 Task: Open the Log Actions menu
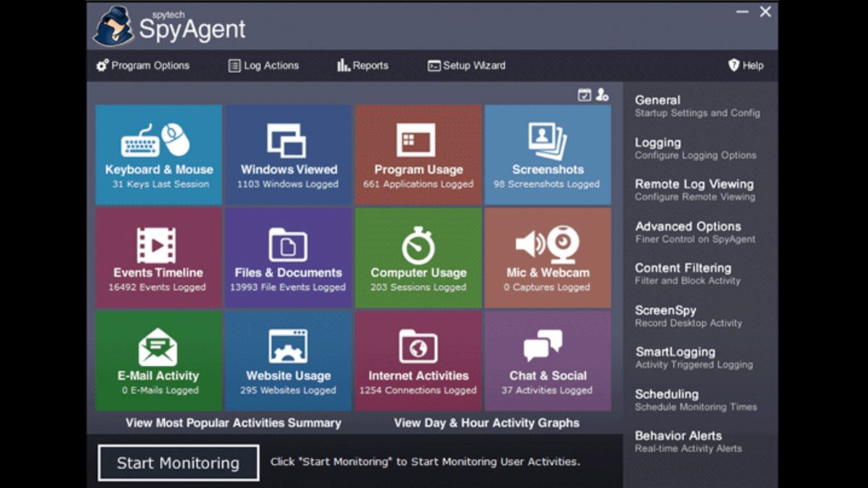click(263, 65)
